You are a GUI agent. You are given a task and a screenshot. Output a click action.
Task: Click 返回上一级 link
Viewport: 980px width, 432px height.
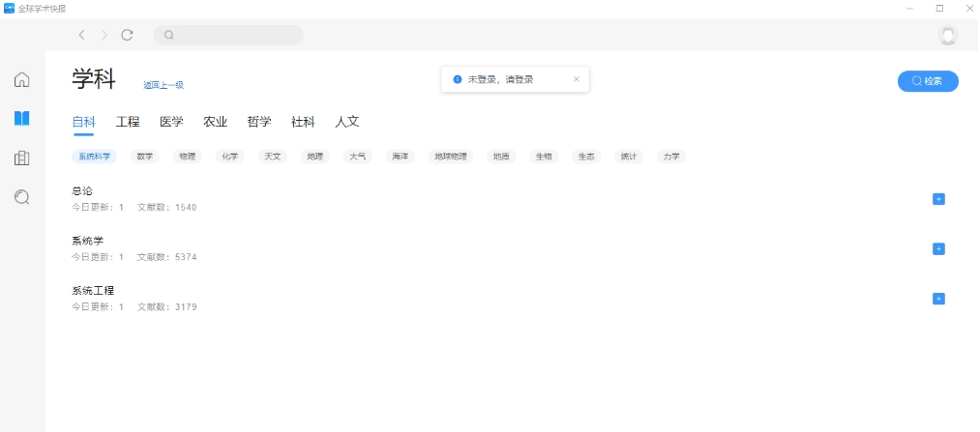pos(163,85)
